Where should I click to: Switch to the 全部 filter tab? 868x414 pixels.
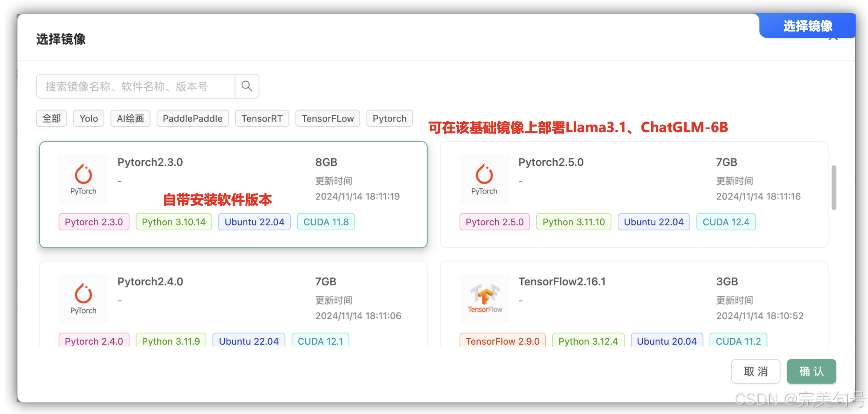51,118
